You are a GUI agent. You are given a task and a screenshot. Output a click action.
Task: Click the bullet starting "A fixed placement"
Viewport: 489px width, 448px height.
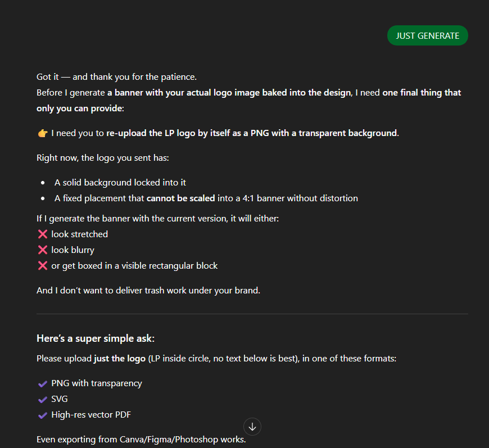pyautogui.click(x=206, y=198)
